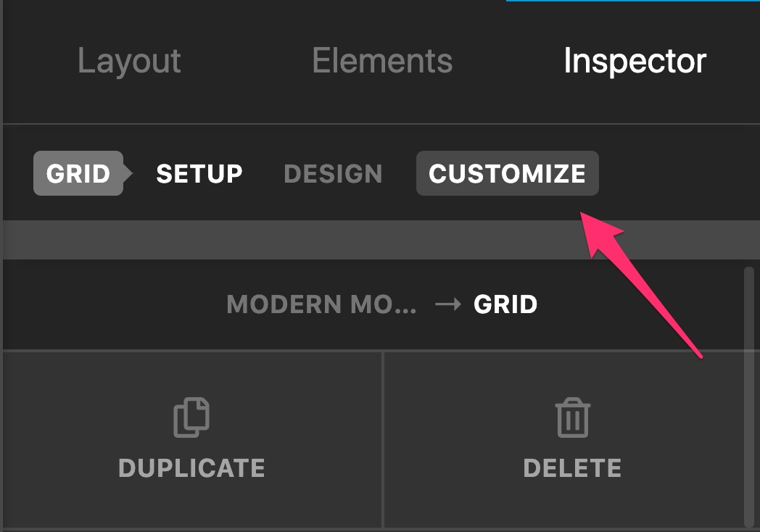This screenshot has width=760, height=532.
Task: Click the arrow between breadcrumb items
Action: (448, 304)
